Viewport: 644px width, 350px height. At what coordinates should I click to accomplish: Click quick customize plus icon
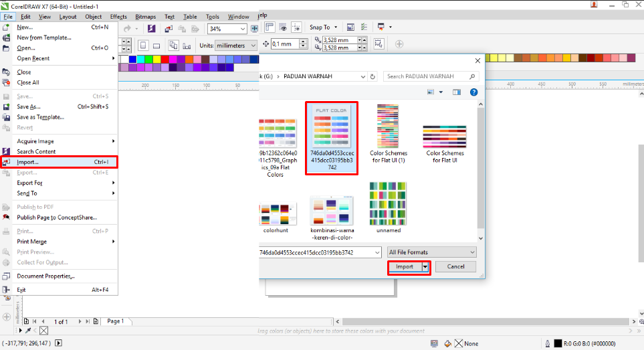pos(399,44)
